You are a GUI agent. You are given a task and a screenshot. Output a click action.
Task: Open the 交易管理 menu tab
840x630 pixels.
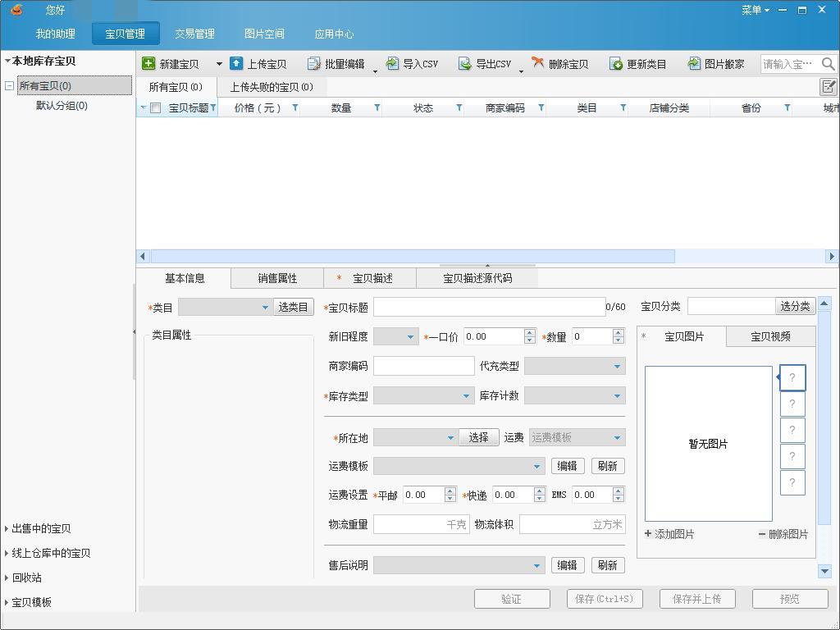195,34
